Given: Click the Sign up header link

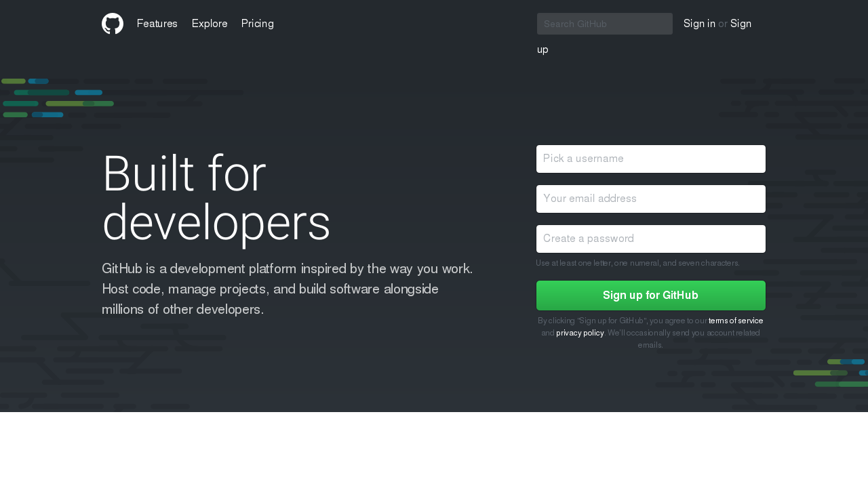Looking at the screenshot, I should 741,24.
